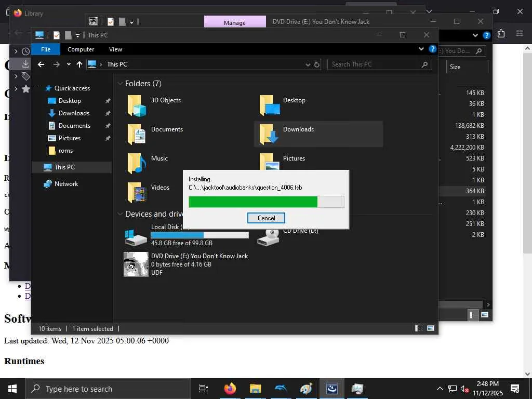Viewport: 532px width, 399px height.
Task: Open Customize Quick Access Toolbar dropdown
Action: [78, 35]
